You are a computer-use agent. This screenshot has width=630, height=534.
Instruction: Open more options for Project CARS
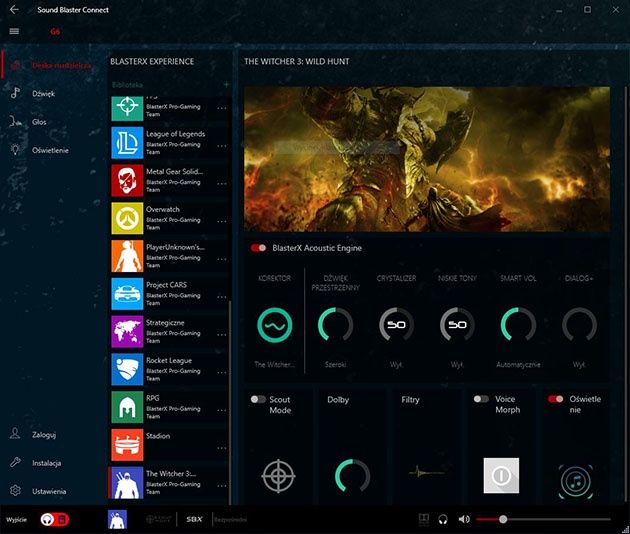click(222, 297)
